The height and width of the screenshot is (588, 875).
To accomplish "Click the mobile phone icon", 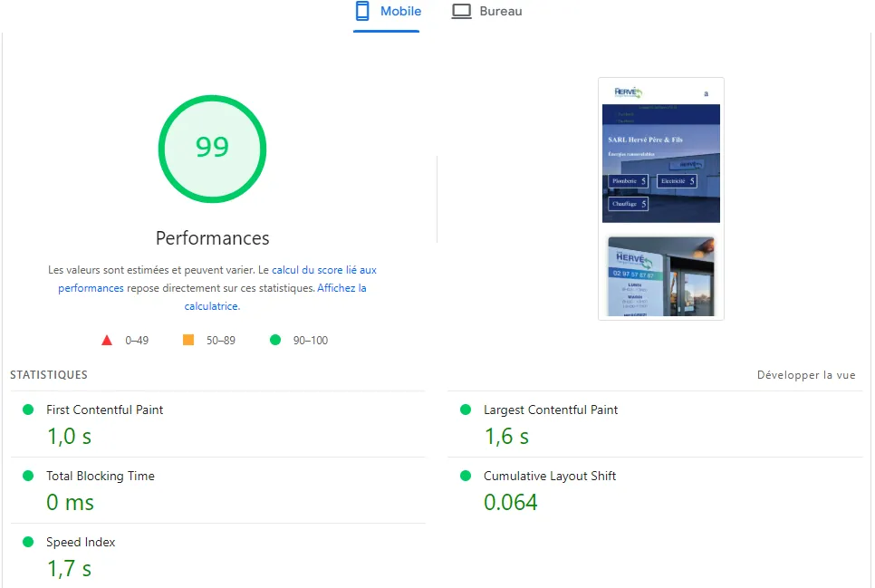I will (362, 11).
